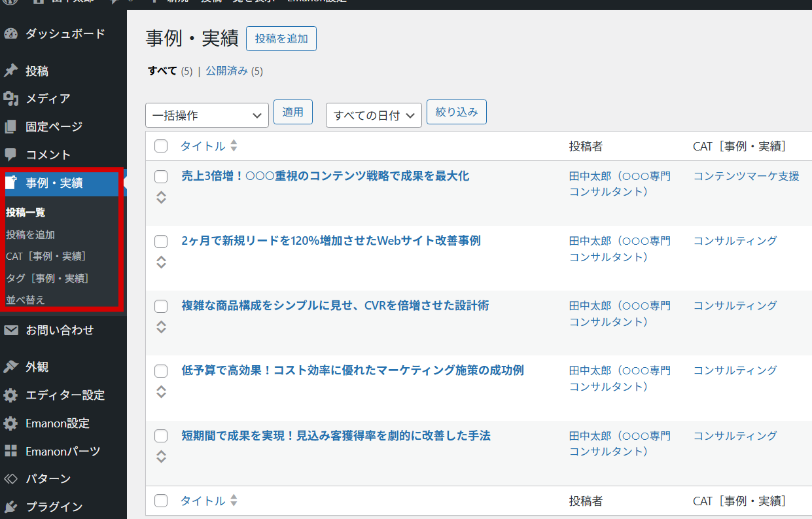Click the plug icon beside プラグイン
Image resolution: width=812 pixels, height=519 pixels.
(x=10, y=507)
